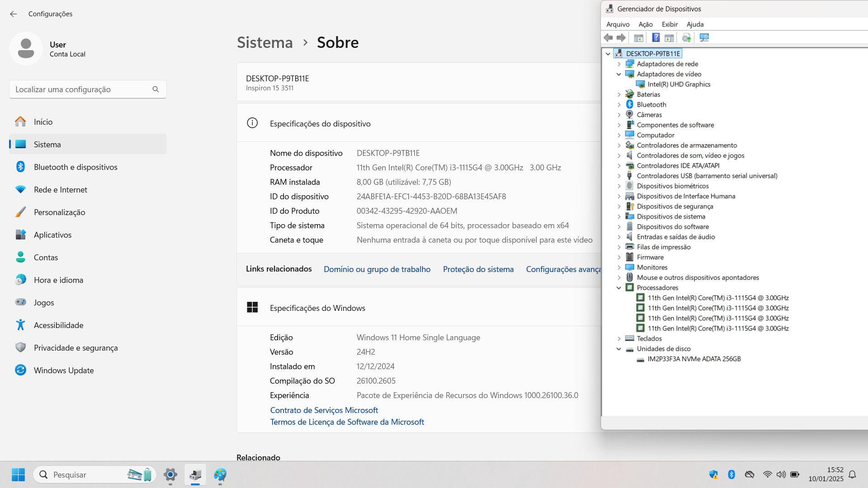Select the Dispositivos de Interface Humana row
This screenshot has height=488, width=868.
[686, 196]
